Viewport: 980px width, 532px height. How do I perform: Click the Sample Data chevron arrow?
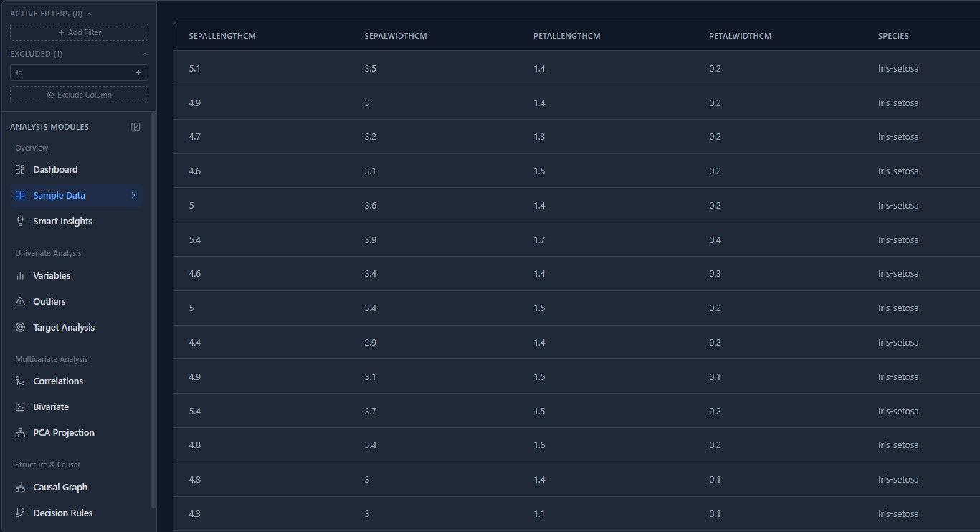coord(133,196)
